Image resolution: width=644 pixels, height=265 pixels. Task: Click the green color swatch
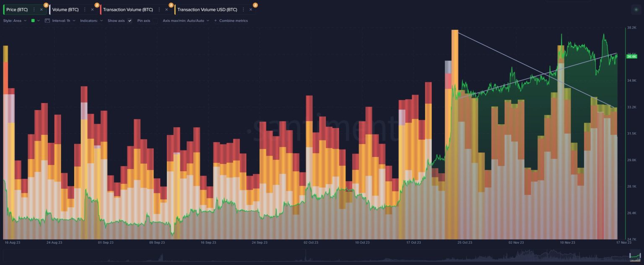[33, 21]
